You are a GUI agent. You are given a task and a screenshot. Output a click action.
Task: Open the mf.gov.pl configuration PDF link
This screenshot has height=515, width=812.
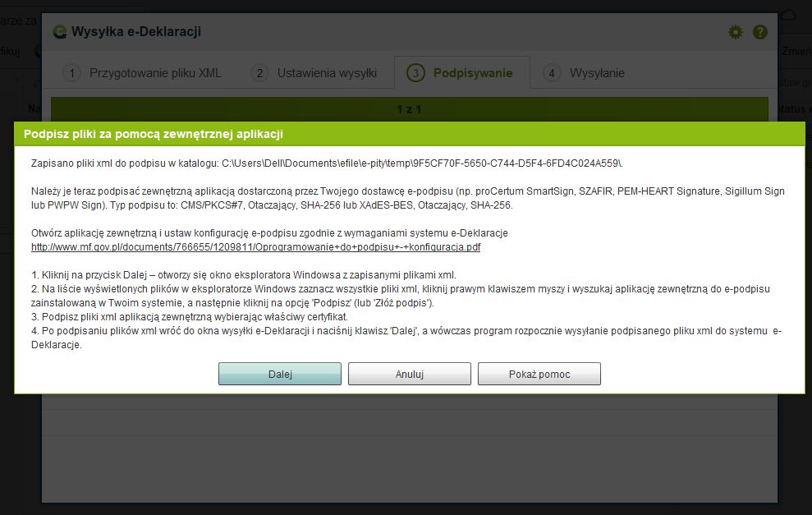255,246
